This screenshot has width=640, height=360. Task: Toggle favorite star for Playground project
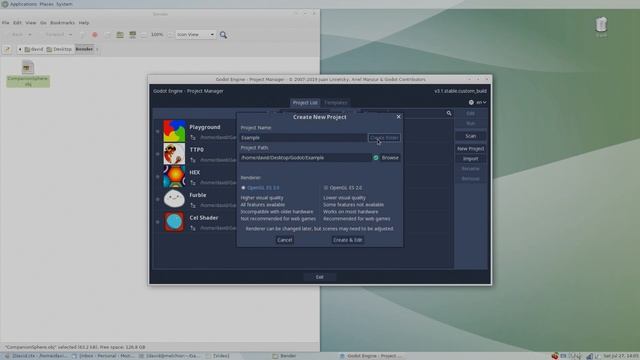tap(158, 131)
